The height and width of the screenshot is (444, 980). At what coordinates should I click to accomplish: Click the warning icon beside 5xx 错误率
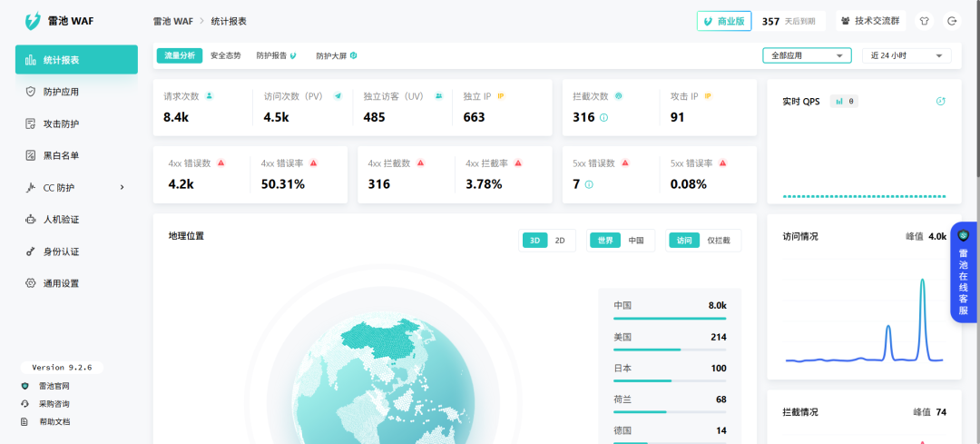[x=722, y=163]
